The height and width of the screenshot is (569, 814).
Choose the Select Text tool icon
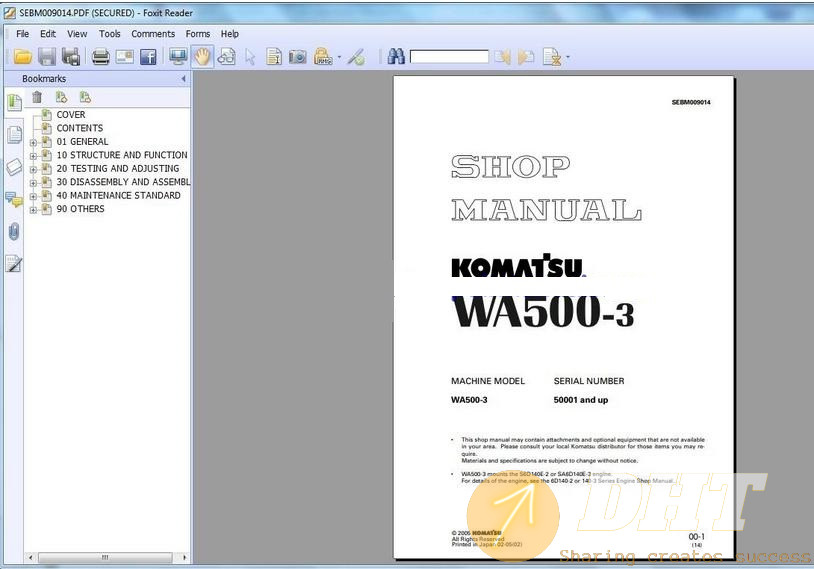[x=274, y=57]
